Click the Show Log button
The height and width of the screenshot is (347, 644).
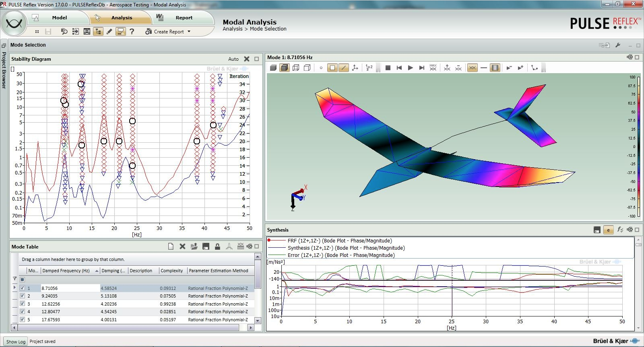click(x=16, y=342)
